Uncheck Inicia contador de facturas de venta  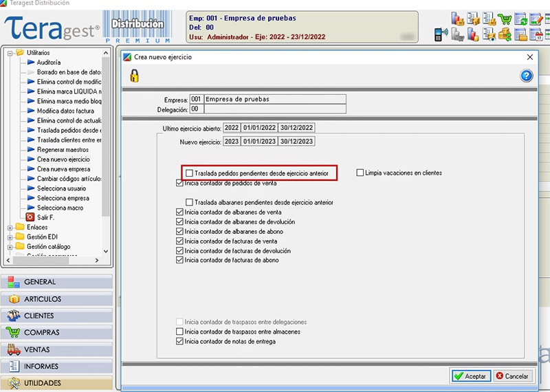179,241
